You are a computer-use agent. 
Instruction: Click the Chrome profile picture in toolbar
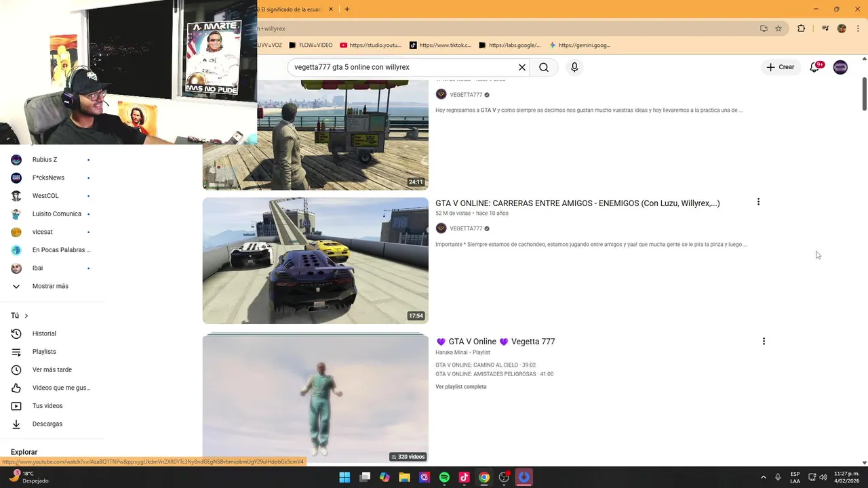click(842, 28)
